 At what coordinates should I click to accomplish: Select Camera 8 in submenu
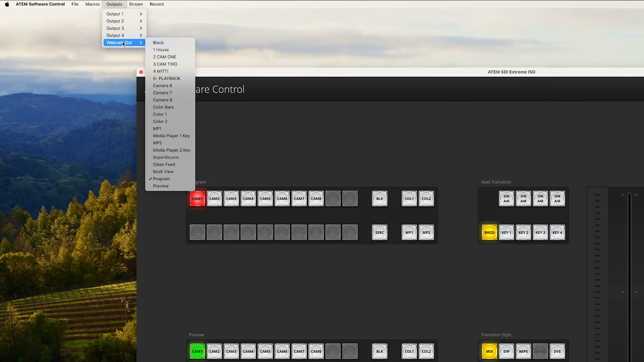pos(170,100)
